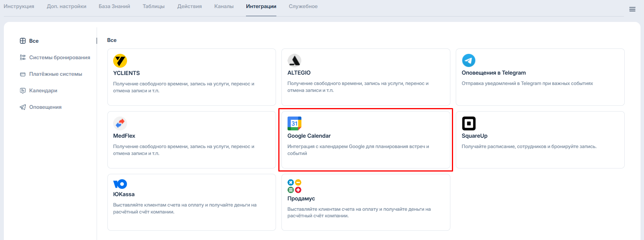Click the SquareUp integration description text

click(x=529, y=147)
